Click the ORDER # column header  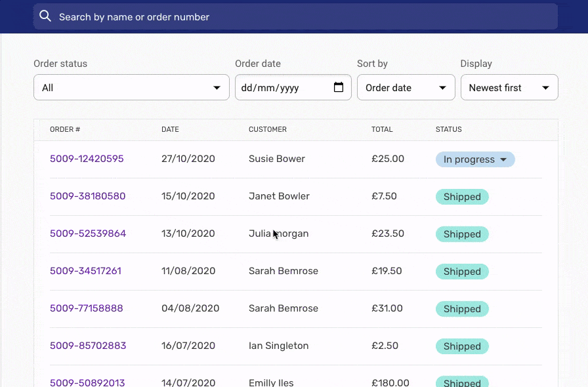pos(65,129)
